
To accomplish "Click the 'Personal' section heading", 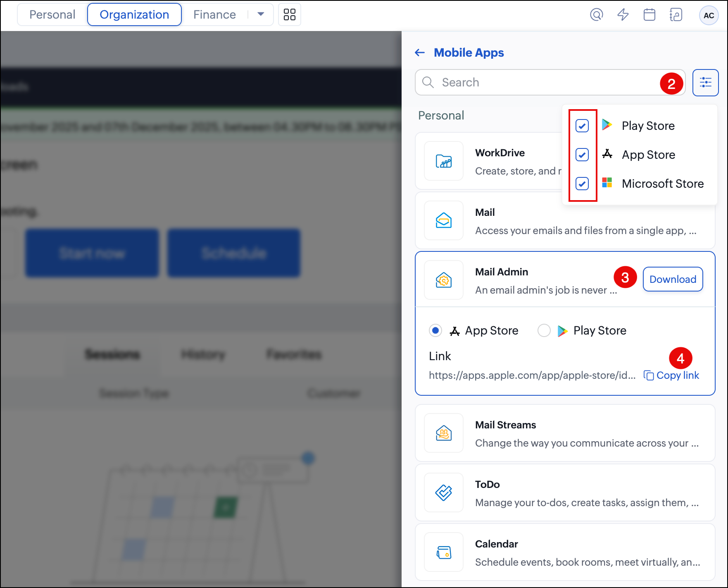I will tap(441, 115).
